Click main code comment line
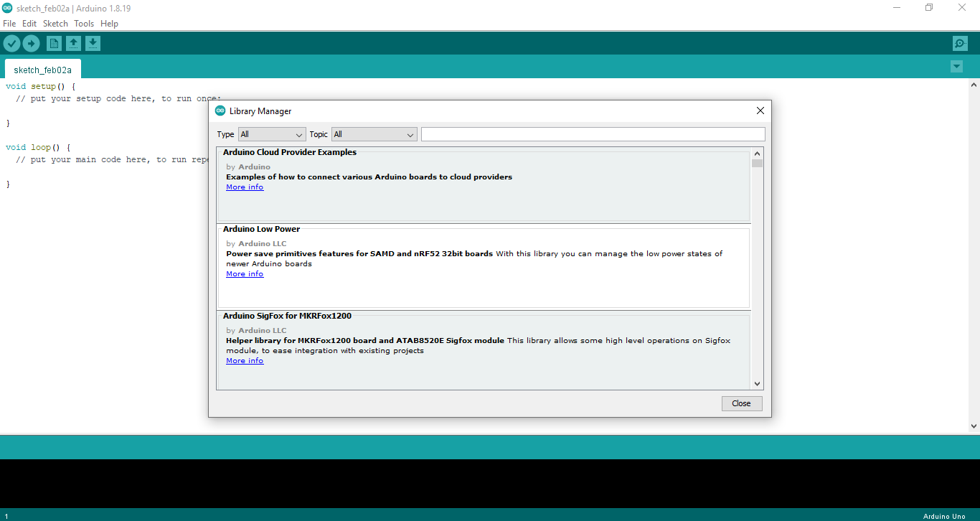 113,160
